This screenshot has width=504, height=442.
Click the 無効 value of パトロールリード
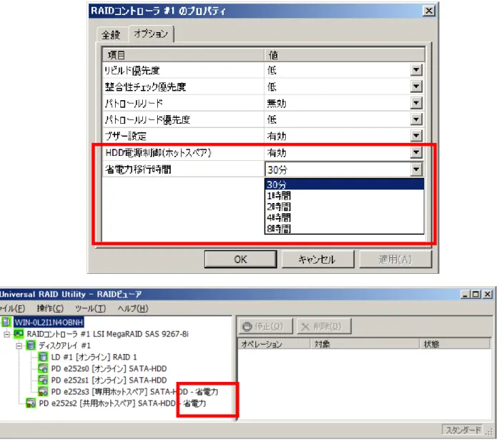[277, 103]
